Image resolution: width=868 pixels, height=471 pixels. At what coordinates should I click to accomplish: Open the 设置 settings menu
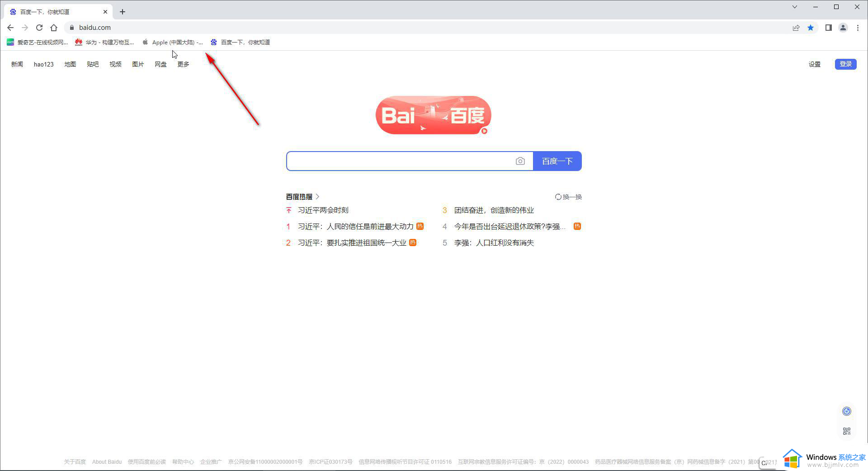(x=815, y=64)
